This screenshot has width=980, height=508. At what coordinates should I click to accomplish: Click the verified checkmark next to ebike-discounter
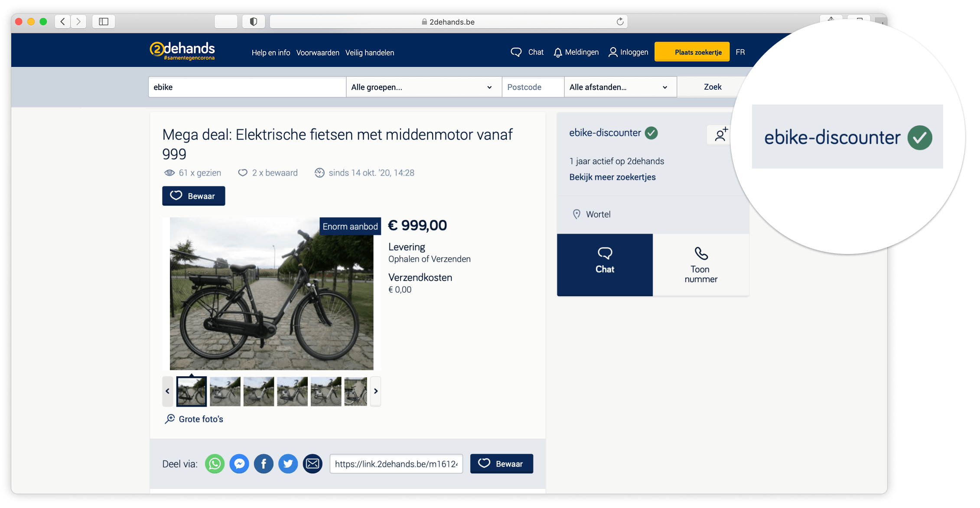651,133
